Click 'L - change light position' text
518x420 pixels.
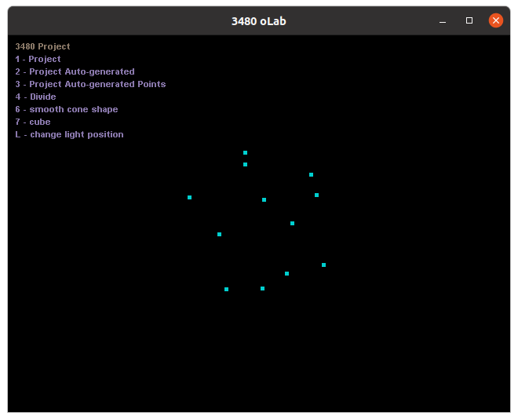[x=69, y=134]
